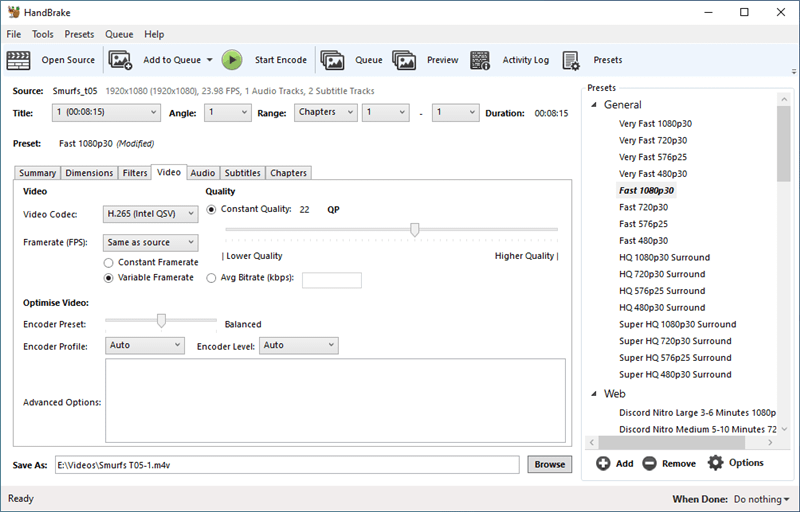This screenshot has width=800, height=512.
Task: Select the HQ 576p25 Surround preset
Action: tap(662, 291)
